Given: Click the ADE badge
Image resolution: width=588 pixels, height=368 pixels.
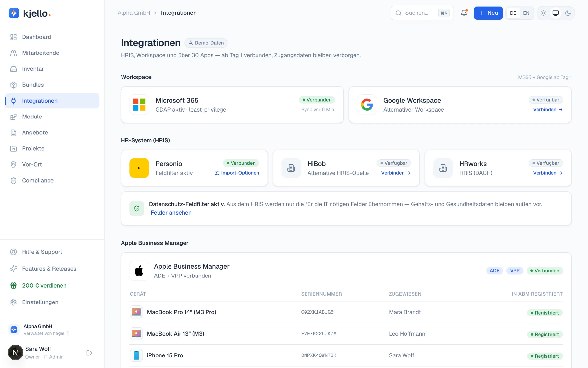Looking at the screenshot, I should click(494, 271).
